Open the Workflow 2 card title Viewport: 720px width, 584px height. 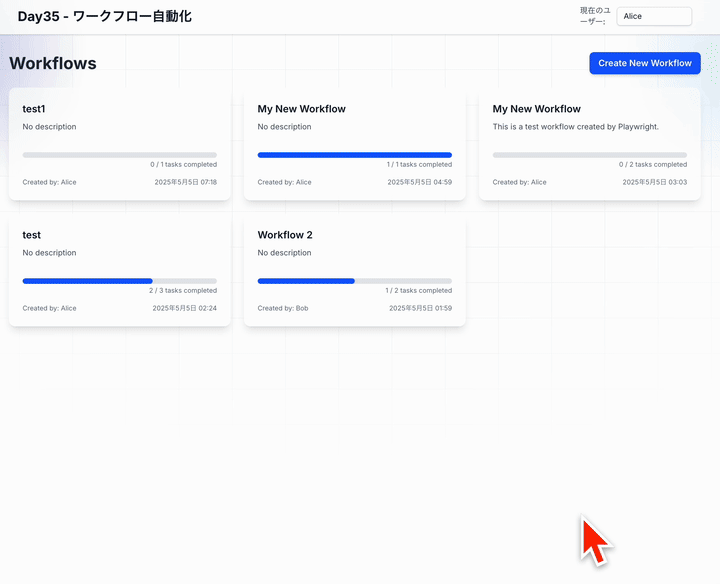point(285,235)
